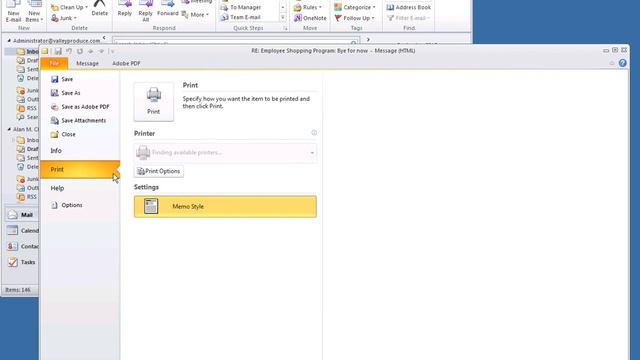Click Reply All in the Respond group

coord(145,11)
